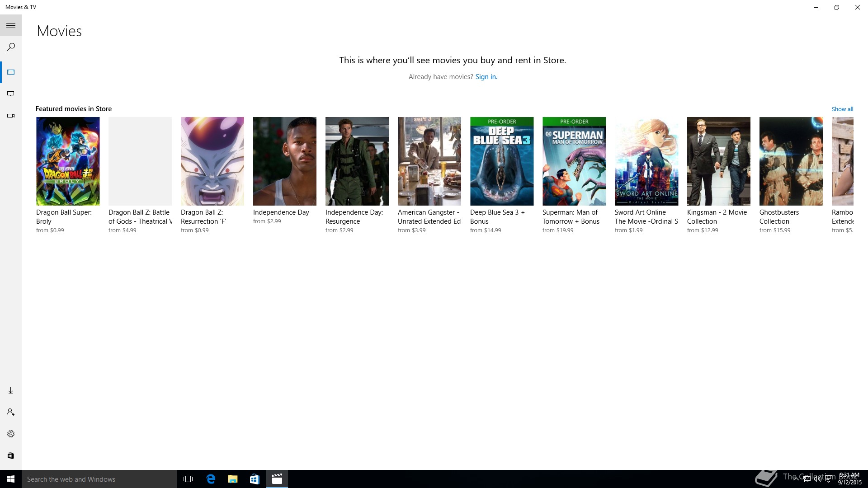Open Dragon Ball Z: Resurrection 'F' poster

pos(212,161)
